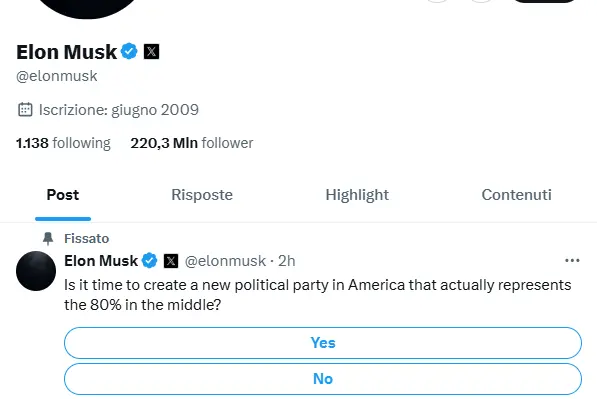View the 220,3 Mln follower list
This screenshot has width=597, height=399.
coord(192,143)
